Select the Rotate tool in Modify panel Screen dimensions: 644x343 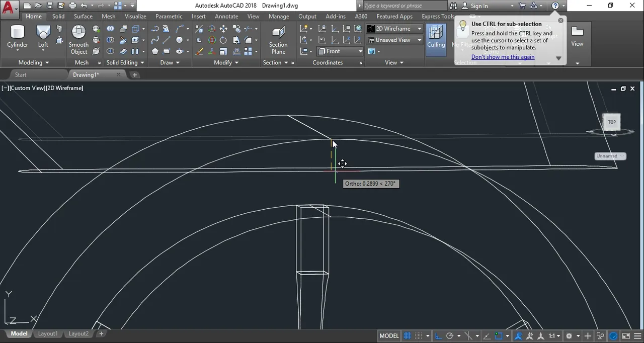(223, 40)
